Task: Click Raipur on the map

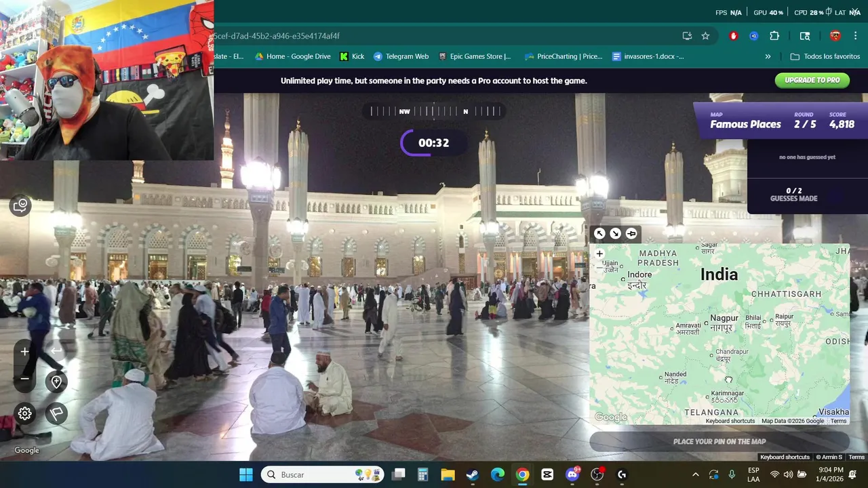Action: click(x=784, y=320)
